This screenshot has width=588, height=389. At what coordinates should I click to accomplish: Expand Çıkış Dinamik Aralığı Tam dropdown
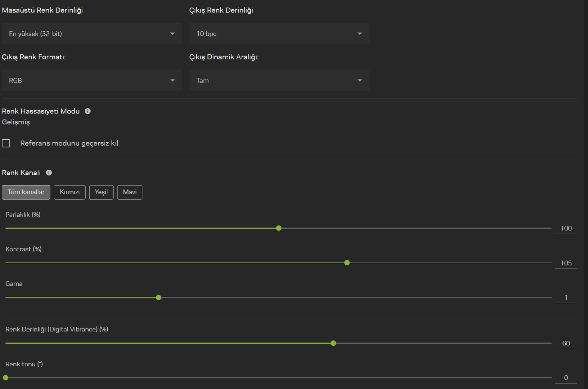(x=279, y=80)
